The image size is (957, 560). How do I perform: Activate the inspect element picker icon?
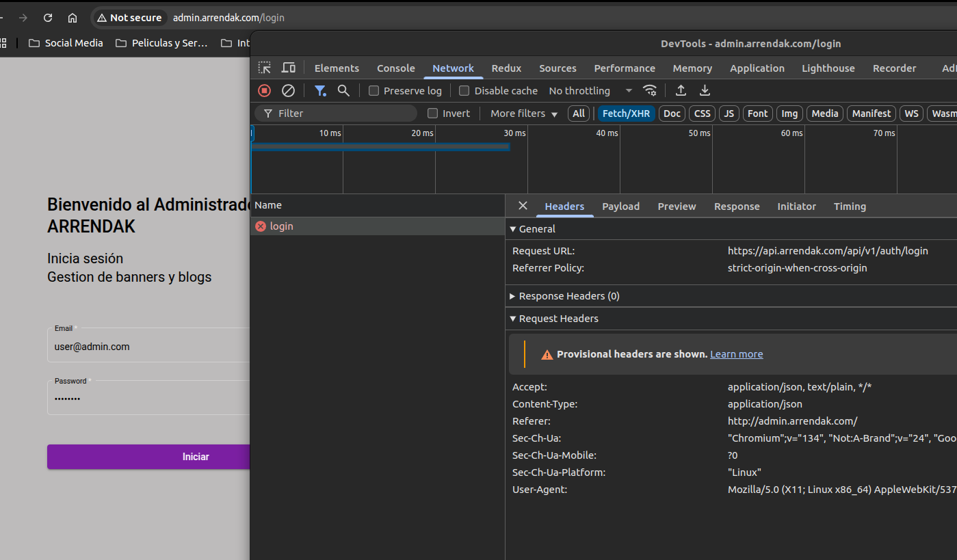(x=264, y=68)
